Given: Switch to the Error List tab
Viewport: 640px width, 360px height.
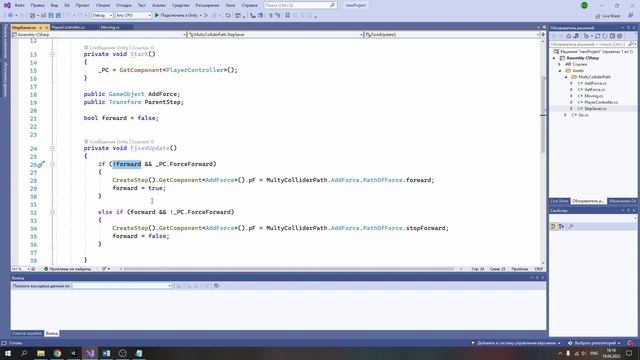Looking at the screenshot, I should (27, 333).
